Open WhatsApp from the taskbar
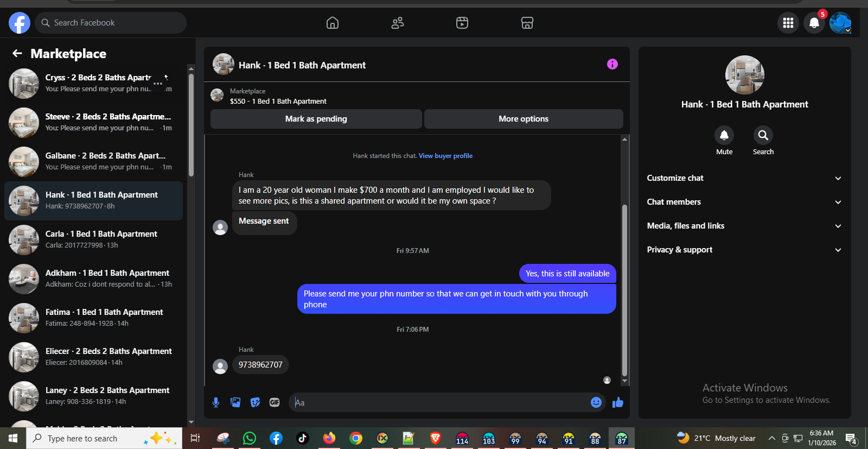The width and height of the screenshot is (868, 449). coord(250,438)
